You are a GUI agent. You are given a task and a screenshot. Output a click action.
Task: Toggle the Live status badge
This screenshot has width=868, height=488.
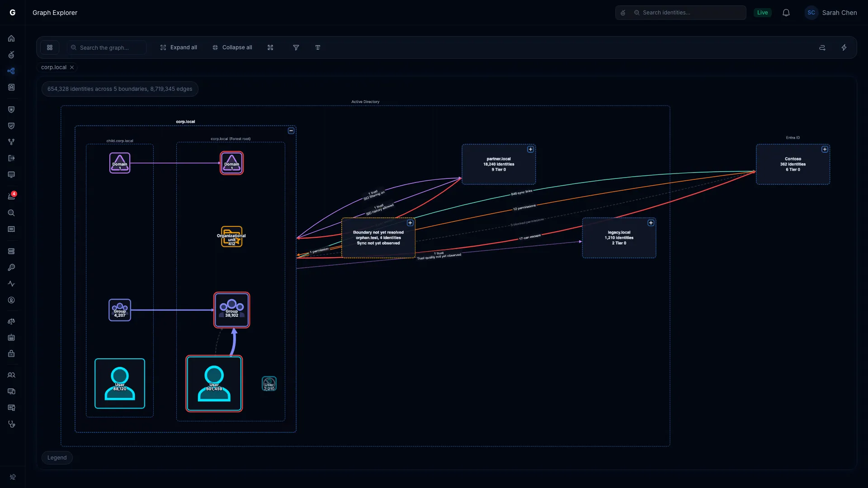762,13
